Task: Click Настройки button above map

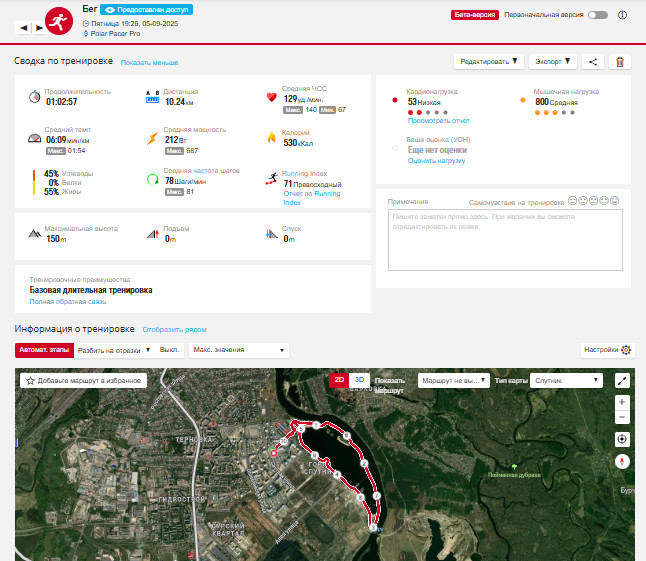Action: [x=608, y=350]
